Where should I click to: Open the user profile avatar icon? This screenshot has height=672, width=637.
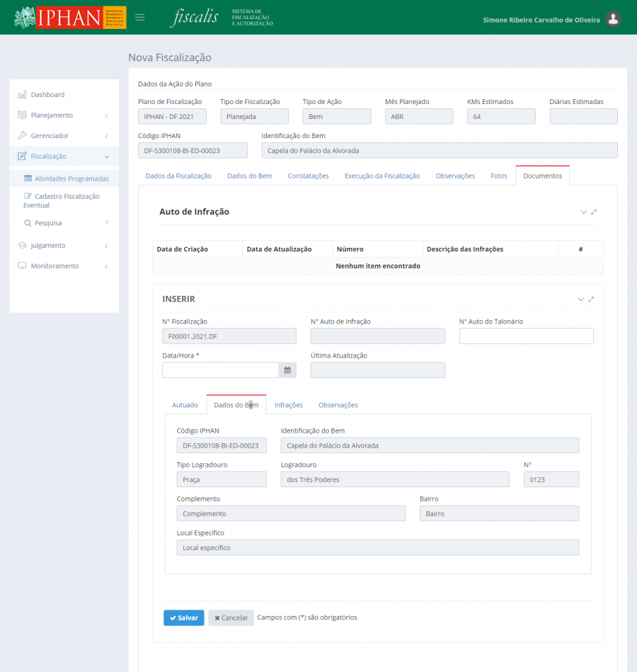tap(613, 19)
